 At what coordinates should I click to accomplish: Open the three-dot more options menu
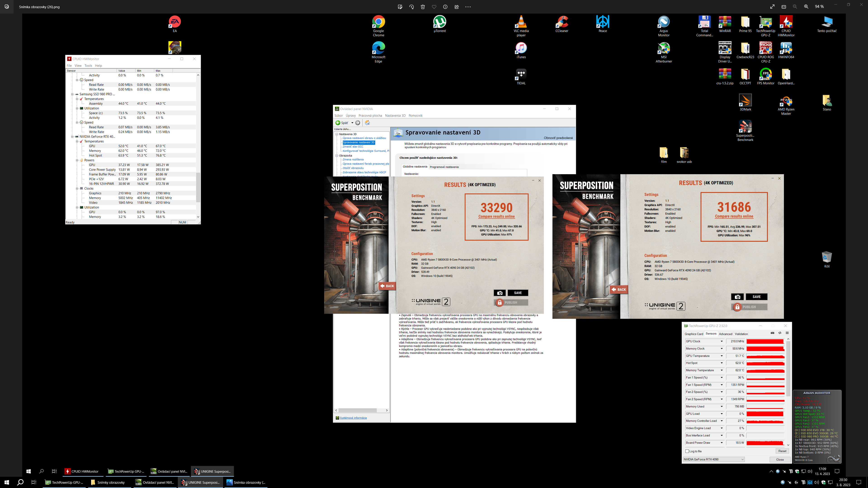click(x=468, y=7)
